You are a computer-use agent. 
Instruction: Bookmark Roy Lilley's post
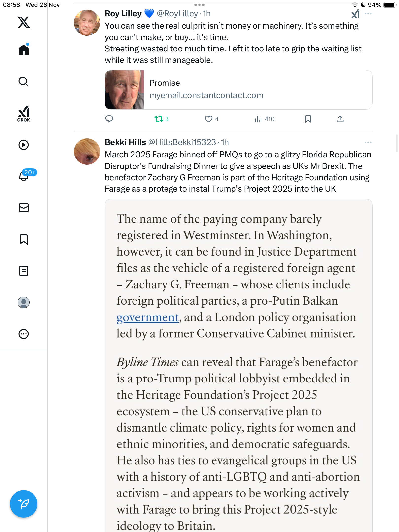coord(308,119)
